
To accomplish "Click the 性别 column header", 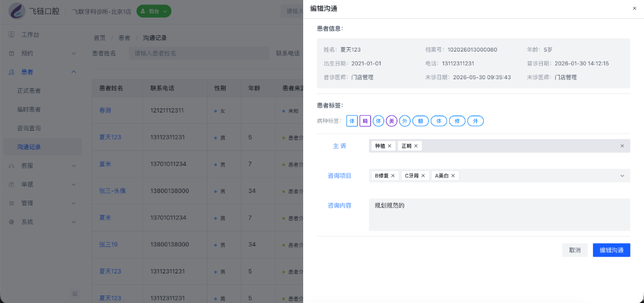I will pyautogui.click(x=220, y=88).
